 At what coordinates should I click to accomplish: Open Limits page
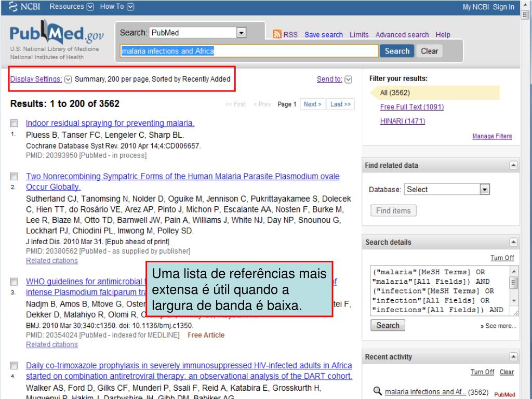coord(359,35)
